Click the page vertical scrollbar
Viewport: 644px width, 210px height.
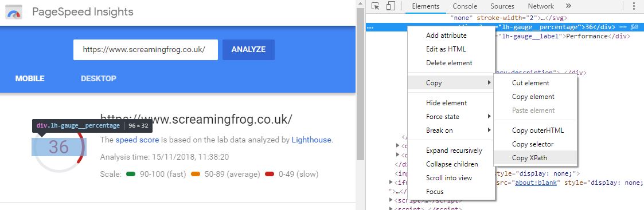(360, 82)
